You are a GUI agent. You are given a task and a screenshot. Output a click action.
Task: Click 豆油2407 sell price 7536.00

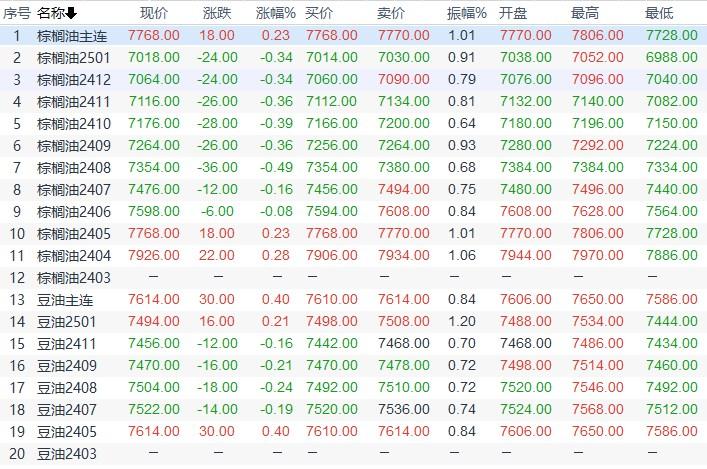coord(404,409)
